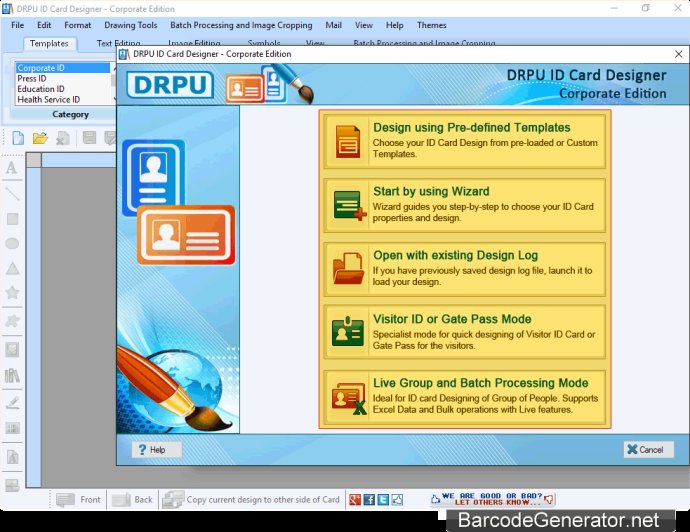Viewport: 690px width, 532px height.
Task: Select Education ID in the Category list
Action: click(62, 89)
